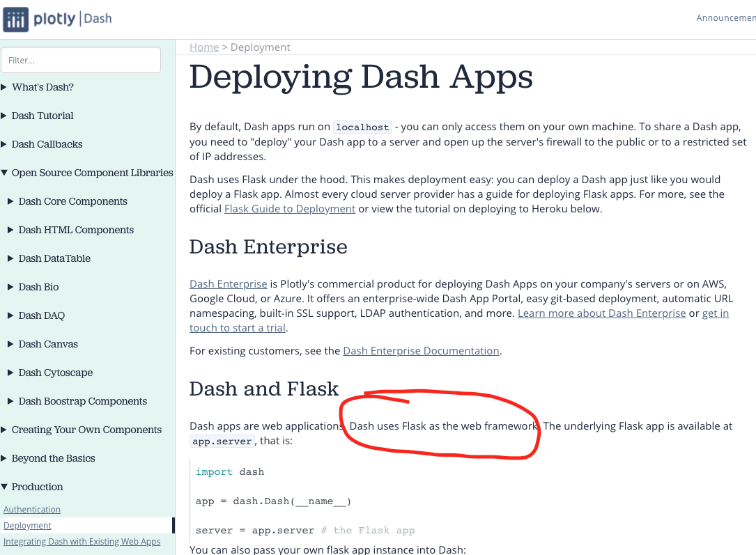Open the Flask Guide to Deployment link

(x=290, y=209)
